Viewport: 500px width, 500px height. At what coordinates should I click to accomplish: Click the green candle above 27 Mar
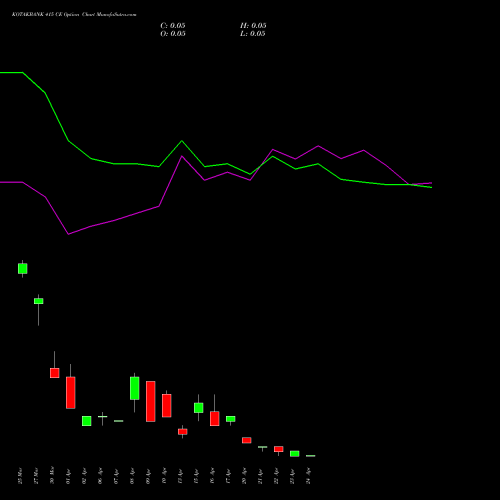click(x=39, y=301)
